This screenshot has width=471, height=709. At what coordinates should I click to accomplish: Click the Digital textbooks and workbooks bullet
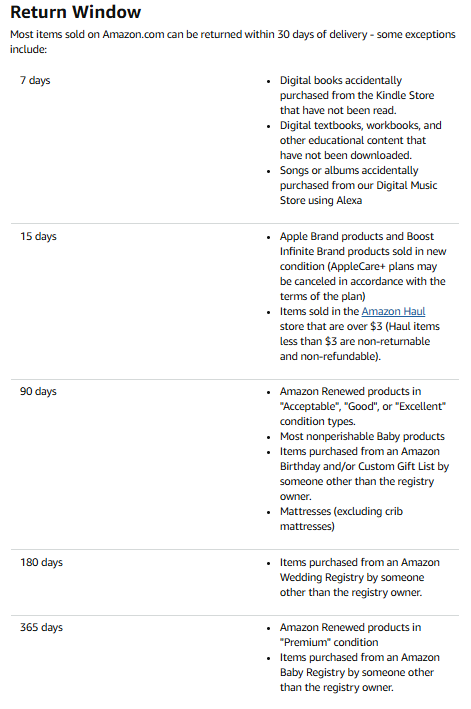coord(361,140)
